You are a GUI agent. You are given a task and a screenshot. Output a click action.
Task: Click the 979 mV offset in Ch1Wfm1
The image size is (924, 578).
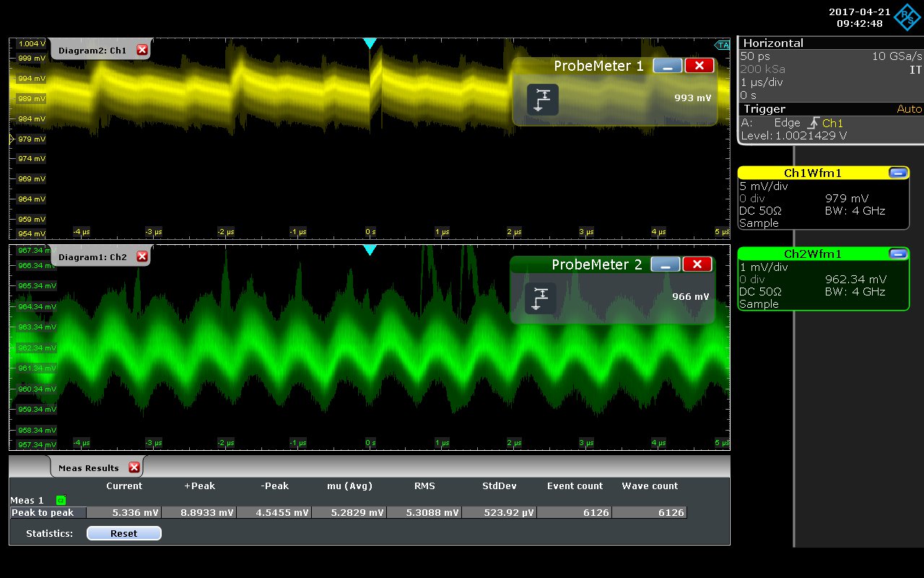point(847,199)
